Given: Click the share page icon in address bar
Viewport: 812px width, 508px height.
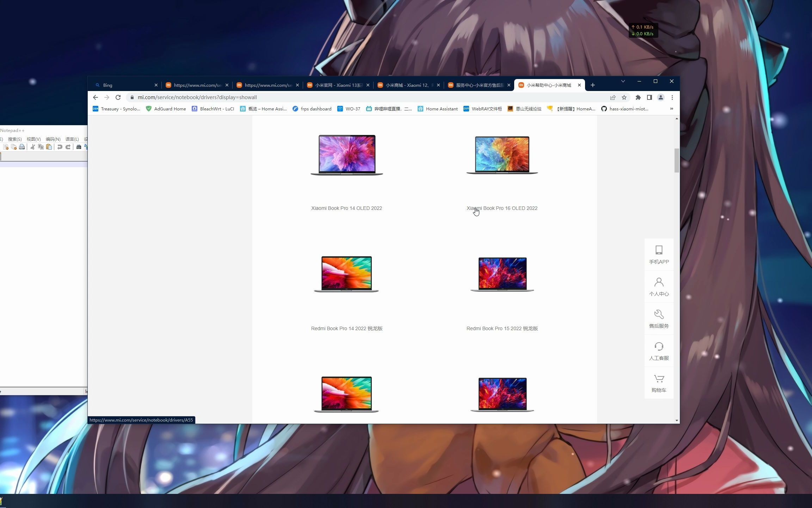Looking at the screenshot, I should tap(613, 97).
